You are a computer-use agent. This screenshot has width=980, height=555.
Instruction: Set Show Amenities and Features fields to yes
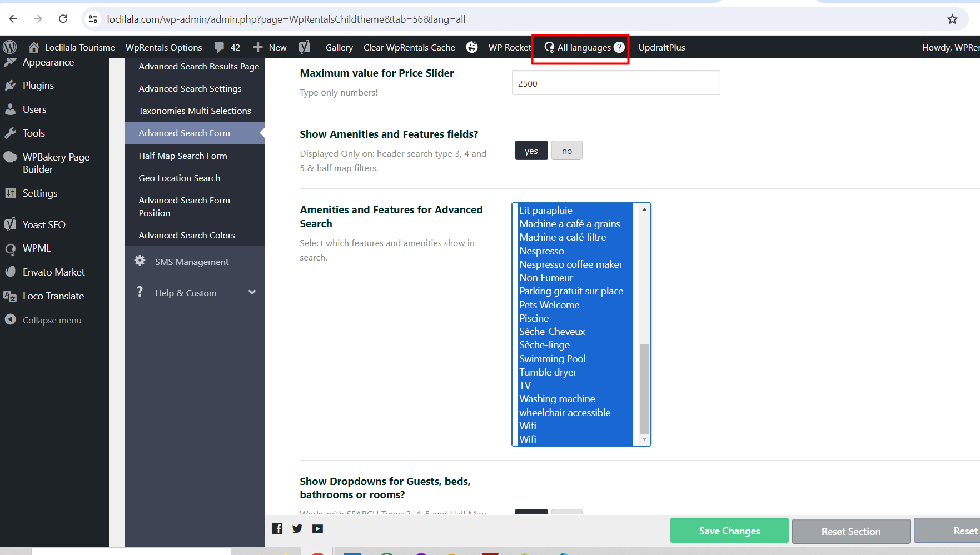(531, 151)
